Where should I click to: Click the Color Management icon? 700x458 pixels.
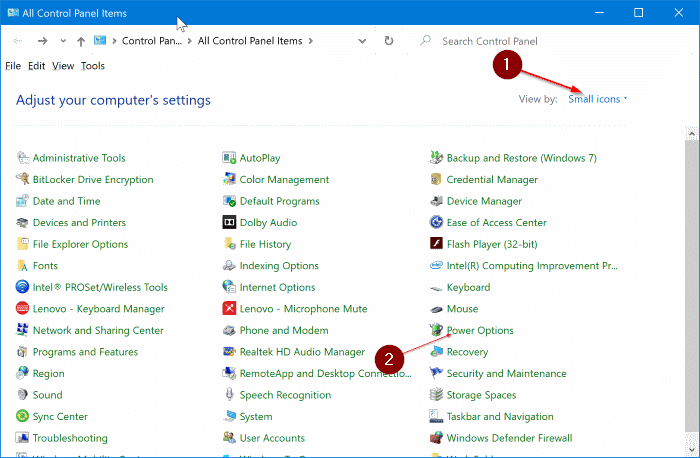229,179
